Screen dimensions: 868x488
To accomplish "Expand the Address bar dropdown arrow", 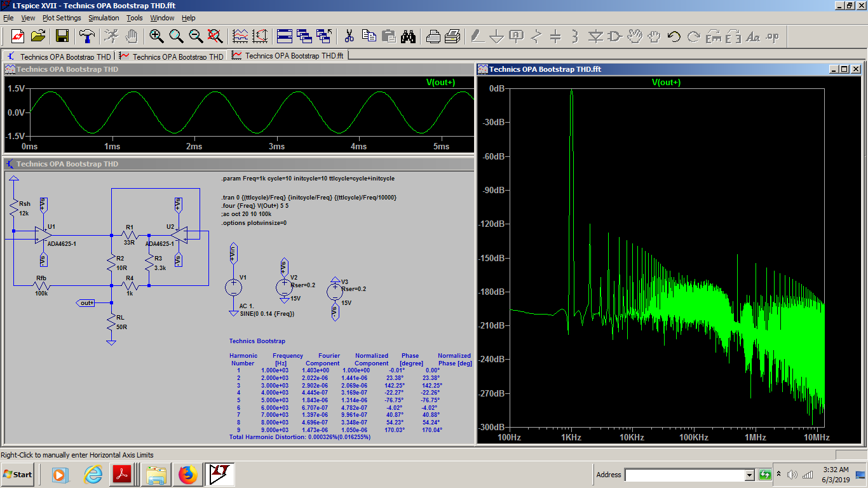I will 749,475.
